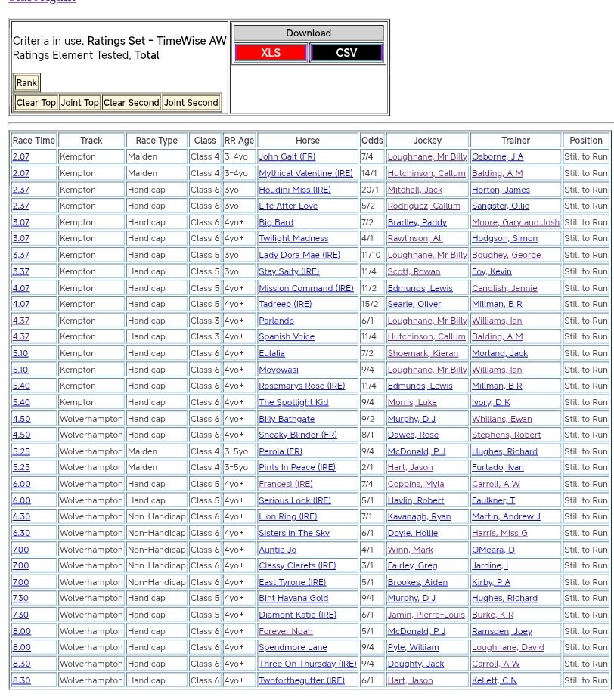614x700 pixels.
Task: Open trainer link Kellett, C N
Action: click(x=494, y=680)
